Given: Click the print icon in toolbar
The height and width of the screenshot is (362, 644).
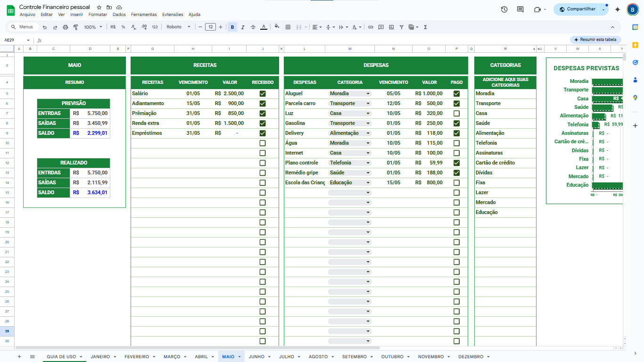Looking at the screenshot, I should click(x=66, y=27).
